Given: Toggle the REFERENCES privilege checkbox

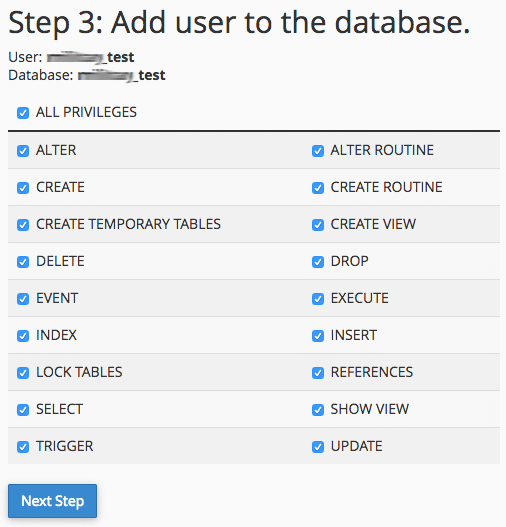Looking at the screenshot, I should coord(318,373).
